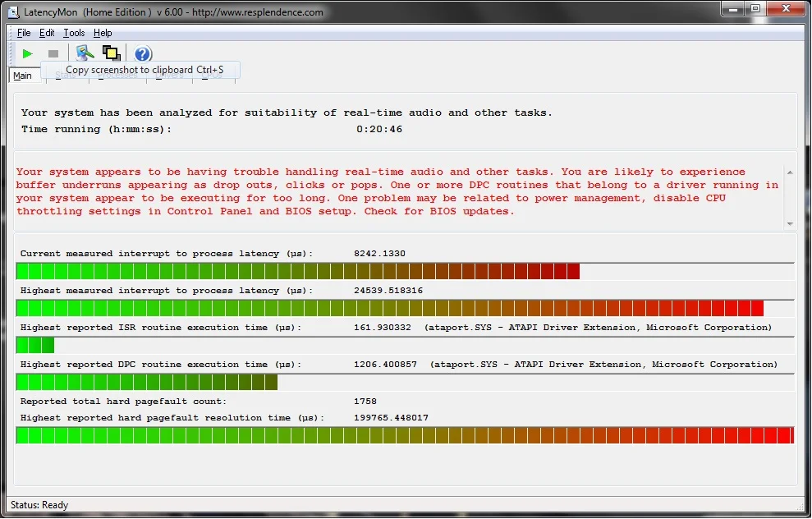Click the "Your system has been analyzed" summary line

click(x=287, y=113)
